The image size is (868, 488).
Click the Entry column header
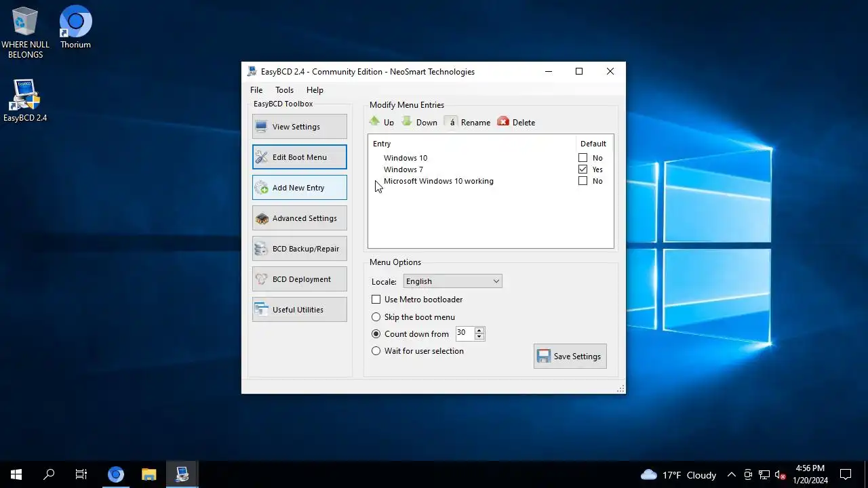[472, 144]
